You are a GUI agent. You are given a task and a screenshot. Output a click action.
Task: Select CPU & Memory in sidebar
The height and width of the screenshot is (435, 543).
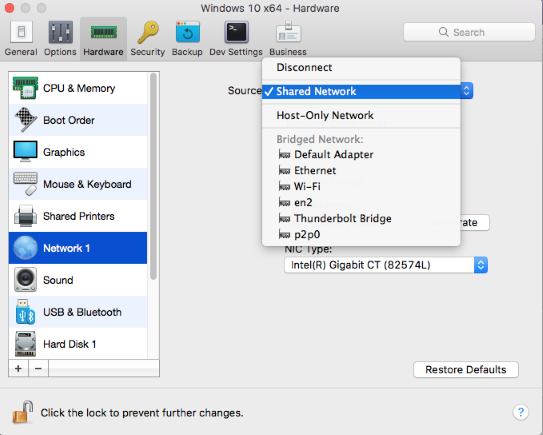78,88
